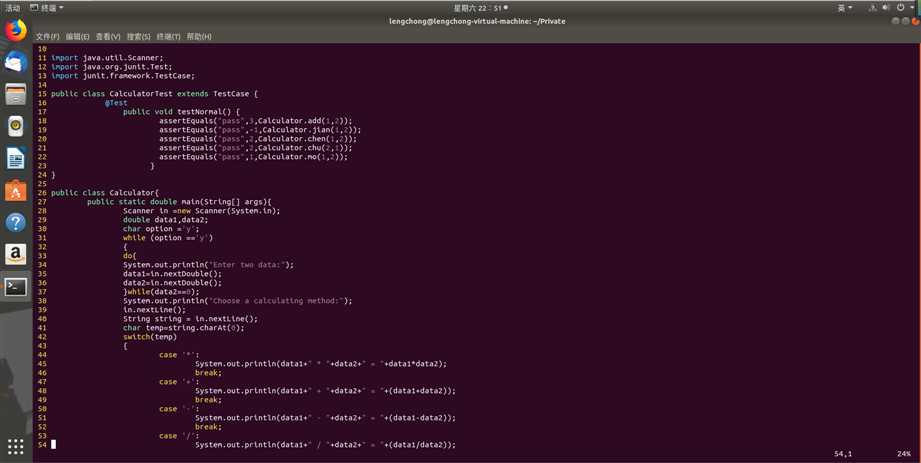Screen dimensions: 921x463
Task: Open the 帮助(H) menu
Action: [199, 36]
